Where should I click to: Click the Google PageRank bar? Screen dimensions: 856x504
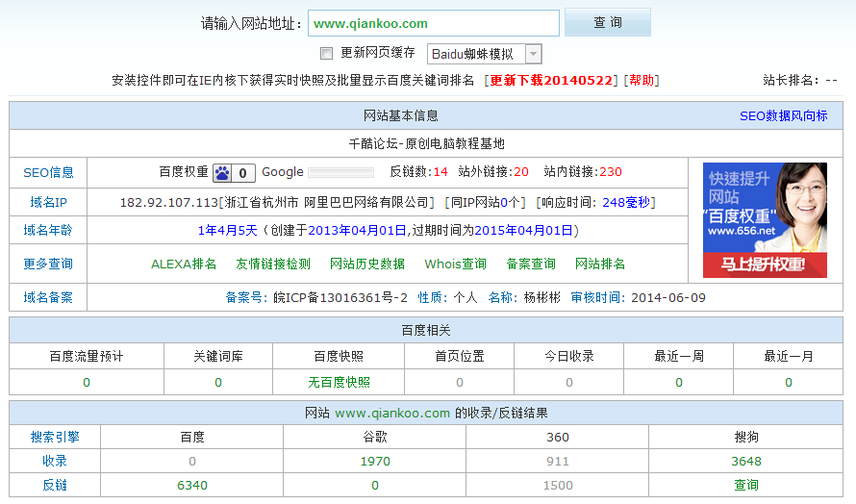pos(340,172)
